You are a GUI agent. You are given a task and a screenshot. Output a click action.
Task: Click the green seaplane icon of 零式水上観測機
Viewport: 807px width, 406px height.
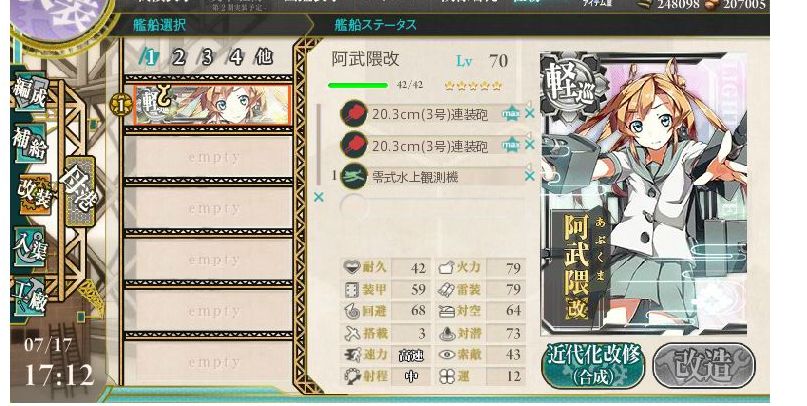[354, 176]
